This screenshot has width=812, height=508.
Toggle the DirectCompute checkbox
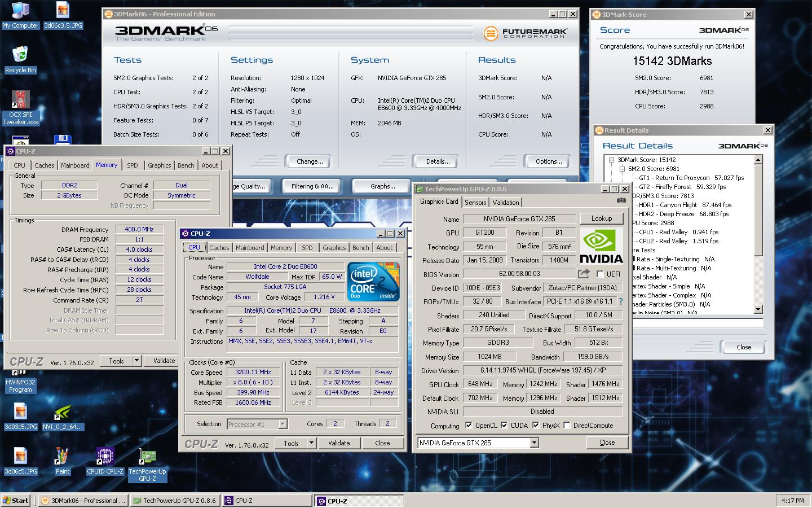pyautogui.click(x=567, y=426)
